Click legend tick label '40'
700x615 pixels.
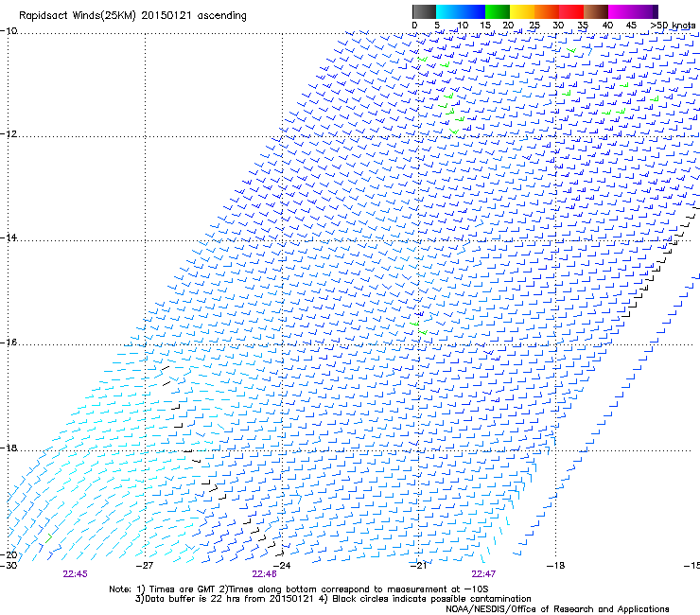(x=607, y=25)
